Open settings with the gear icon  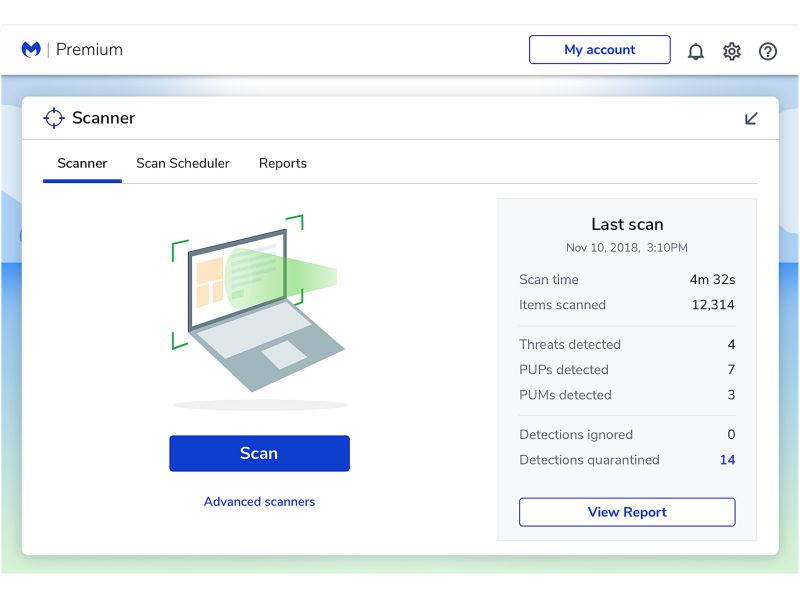pos(732,49)
